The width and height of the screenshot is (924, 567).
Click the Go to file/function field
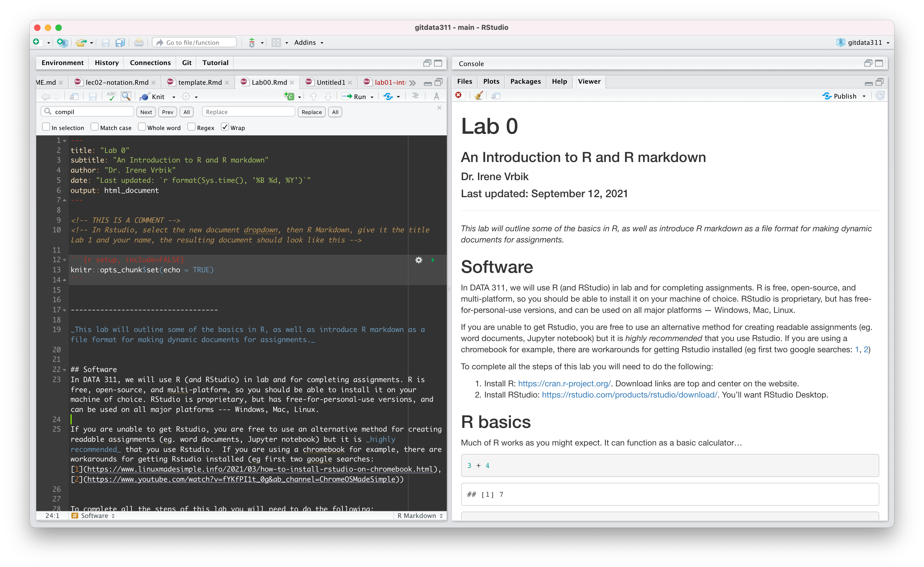pyautogui.click(x=195, y=42)
